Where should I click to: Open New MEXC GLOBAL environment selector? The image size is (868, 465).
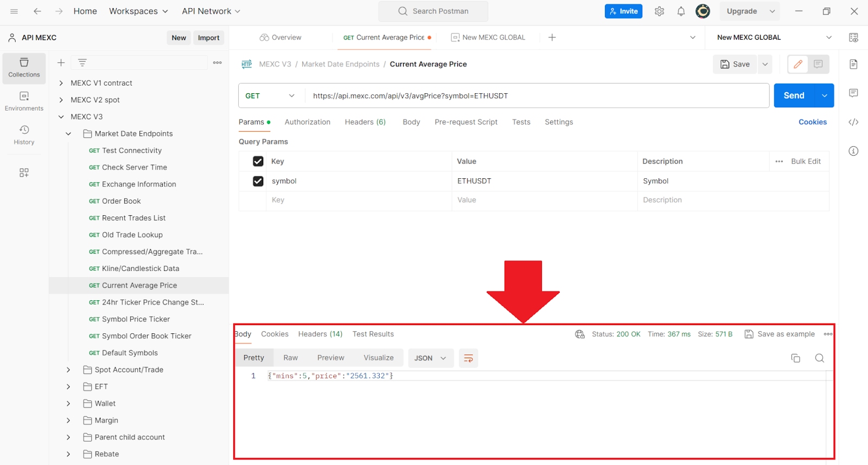[x=774, y=37]
